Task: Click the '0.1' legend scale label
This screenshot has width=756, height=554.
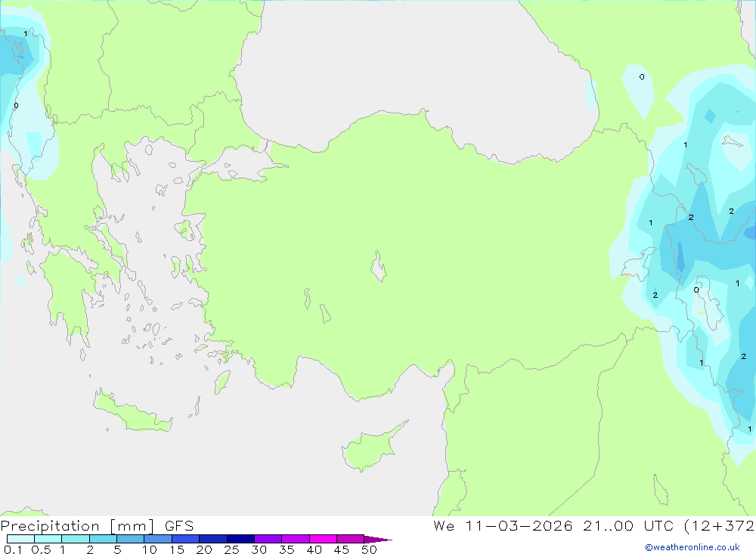Action: 13,549
